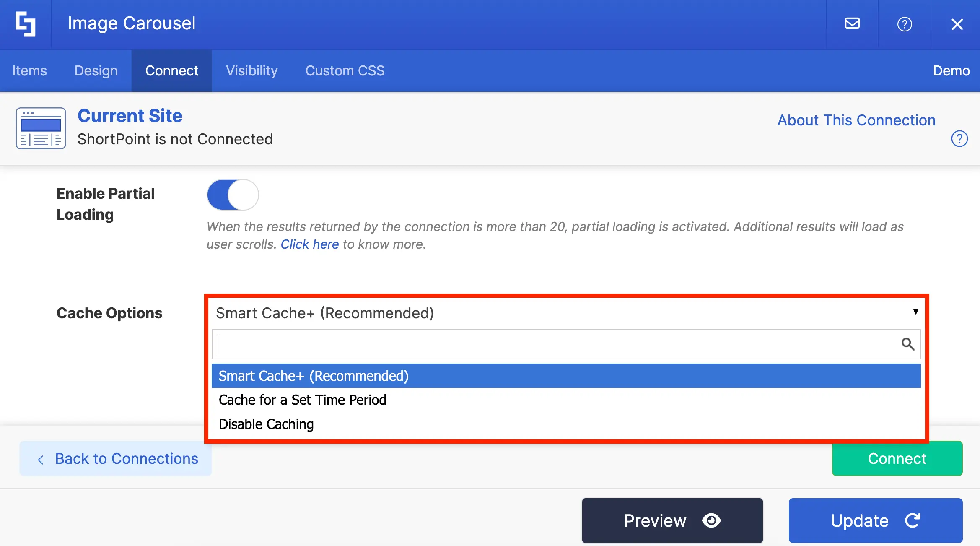Choose the Disable Caching option

click(x=566, y=424)
